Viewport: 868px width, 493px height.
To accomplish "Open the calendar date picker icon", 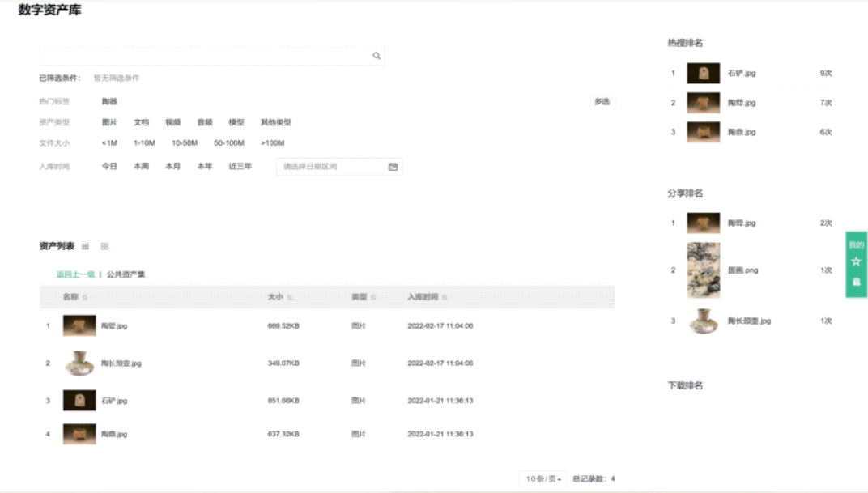I will tap(393, 167).
